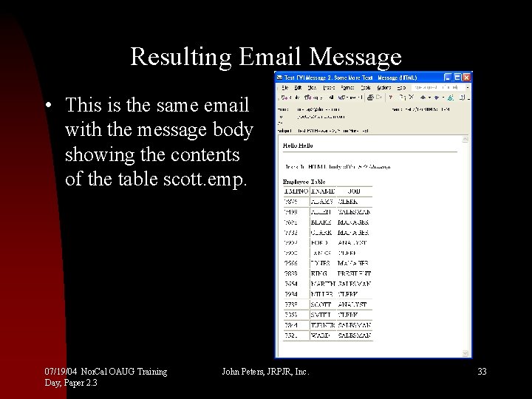Open the dropdown beside the previous-item arrow

tap(429, 98)
